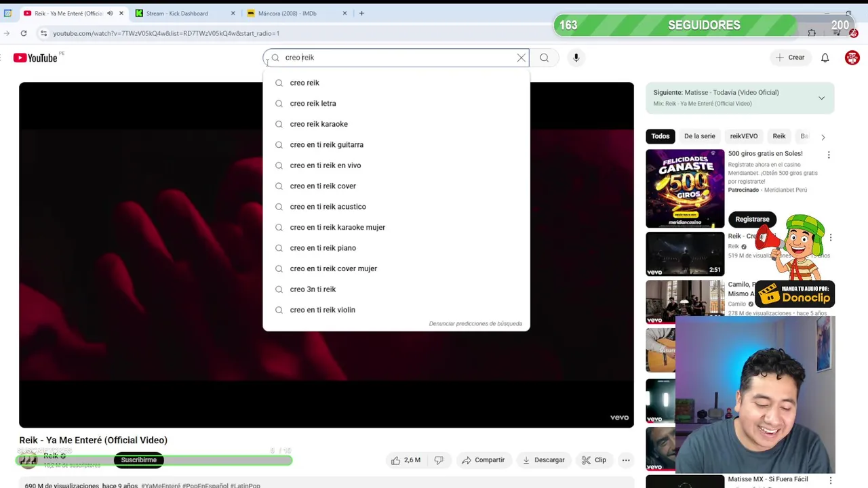This screenshot has height=488, width=868.
Task: Choose suggestion "creo en ti reik acustico"
Action: click(396, 207)
